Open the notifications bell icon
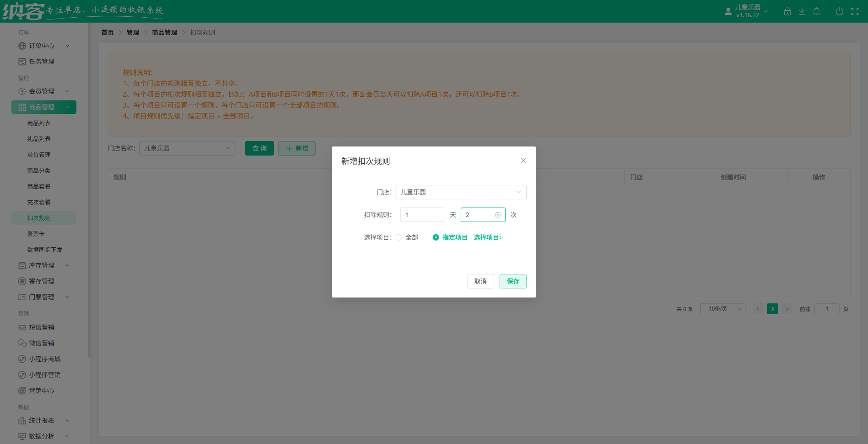This screenshot has height=444, width=868. pyautogui.click(x=816, y=11)
